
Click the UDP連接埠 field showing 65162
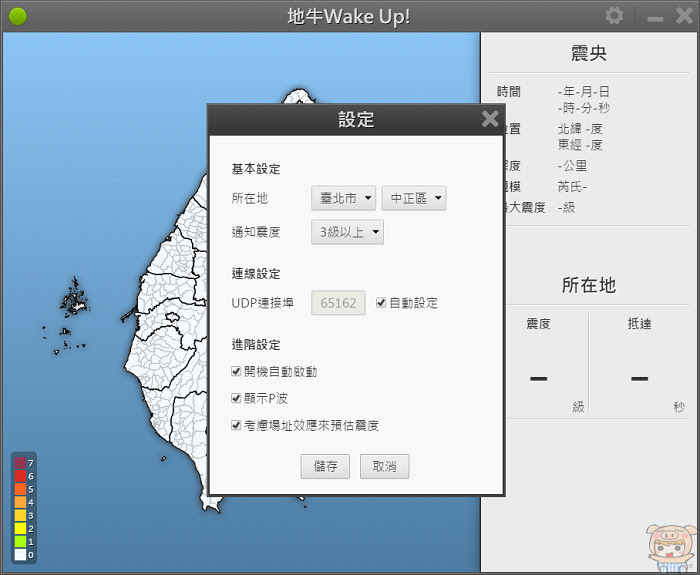coord(338,303)
